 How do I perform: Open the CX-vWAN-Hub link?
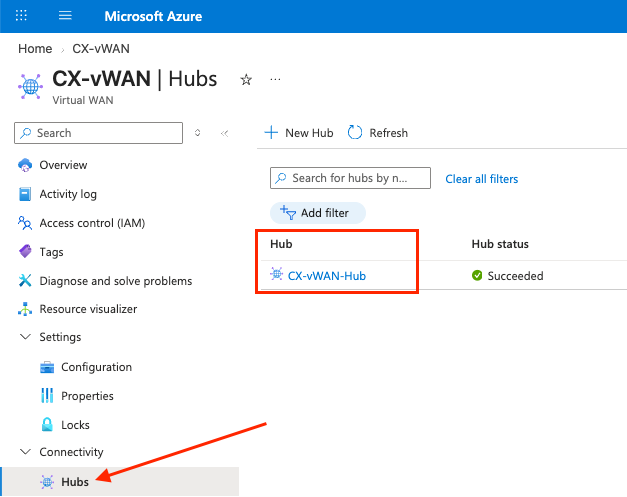tap(327, 276)
